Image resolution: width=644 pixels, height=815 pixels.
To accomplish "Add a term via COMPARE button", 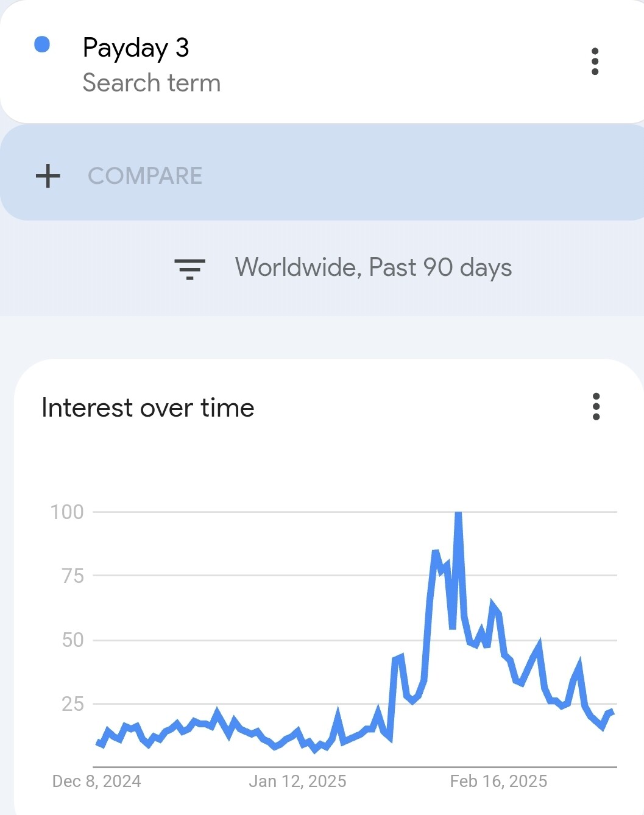I will 145,176.
